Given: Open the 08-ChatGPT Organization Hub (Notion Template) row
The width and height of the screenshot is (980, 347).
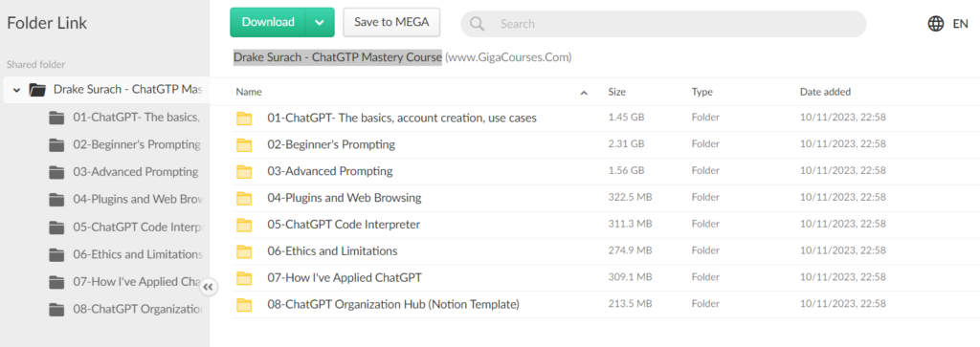Looking at the screenshot, I should 606,305.
